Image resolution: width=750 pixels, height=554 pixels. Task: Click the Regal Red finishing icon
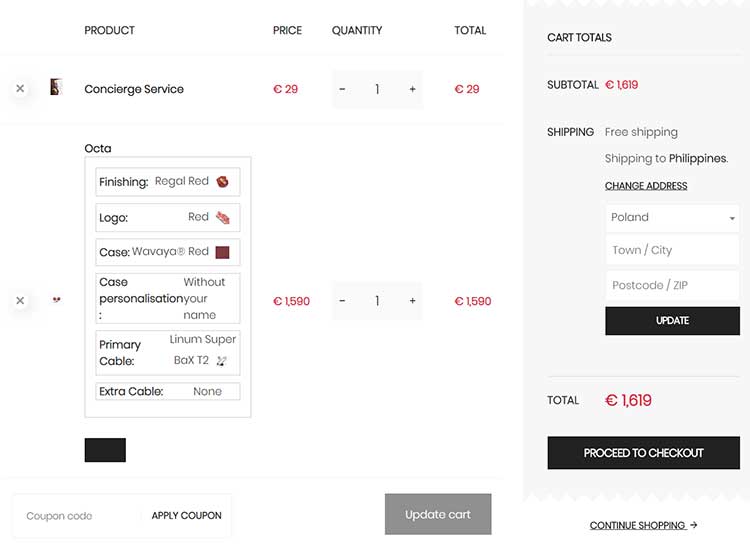click(x=222, y=182)
